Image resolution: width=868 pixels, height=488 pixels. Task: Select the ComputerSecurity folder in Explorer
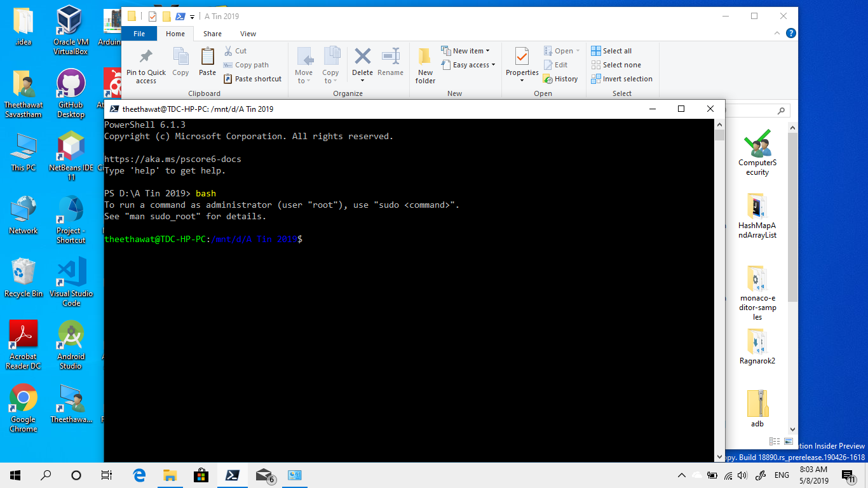[757, 152]
